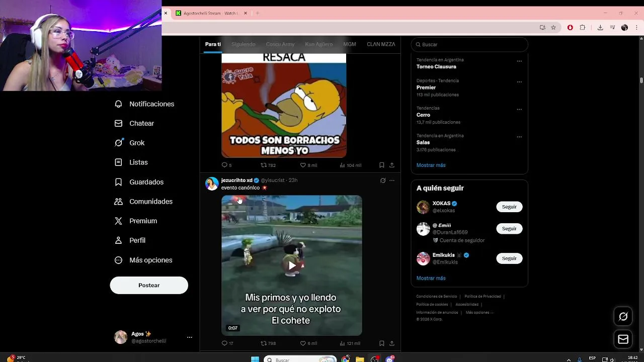Play the cohete video in the post
Screen dimensions: 644x362
click(292, 265)
